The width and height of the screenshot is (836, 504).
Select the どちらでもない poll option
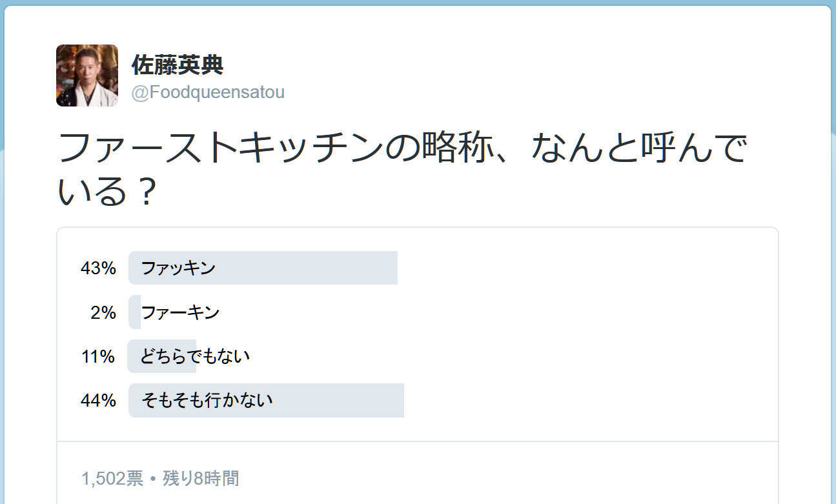195,356
